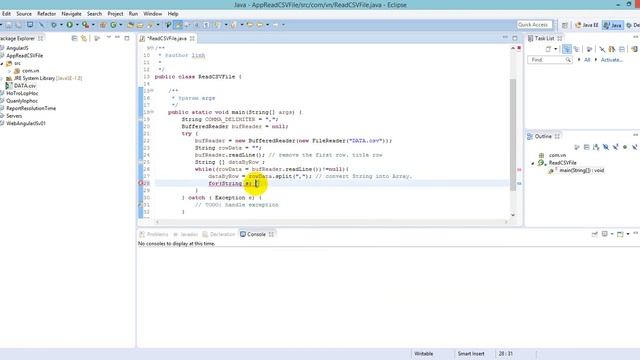Switch to the Javadoc tab
Image resolution: width=640 pixels, height=360 pixels.
pos(185,234)
